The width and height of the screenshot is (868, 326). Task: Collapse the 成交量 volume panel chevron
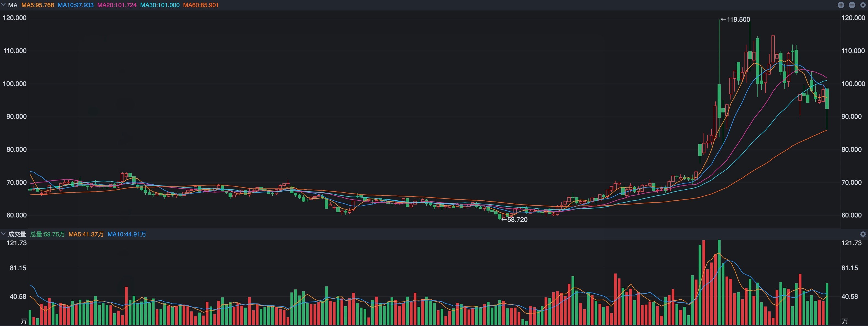3,234
